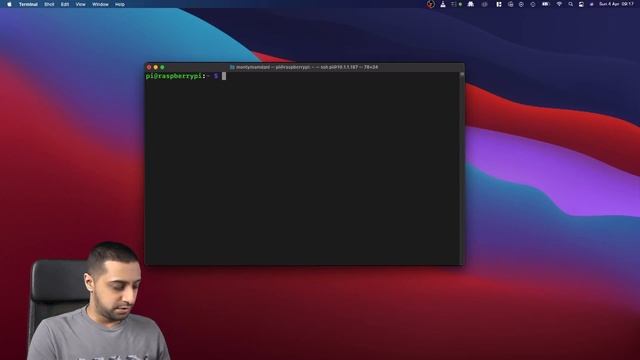The height and width of the screenshot is (360, 640).
Task: Open the battery status menu
Action: (x=545, y=4)
